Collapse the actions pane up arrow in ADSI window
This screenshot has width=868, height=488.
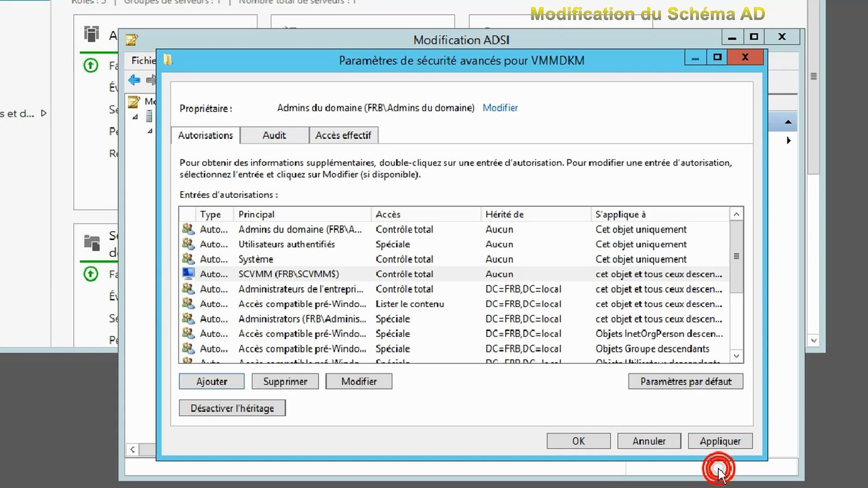(788, 123)
